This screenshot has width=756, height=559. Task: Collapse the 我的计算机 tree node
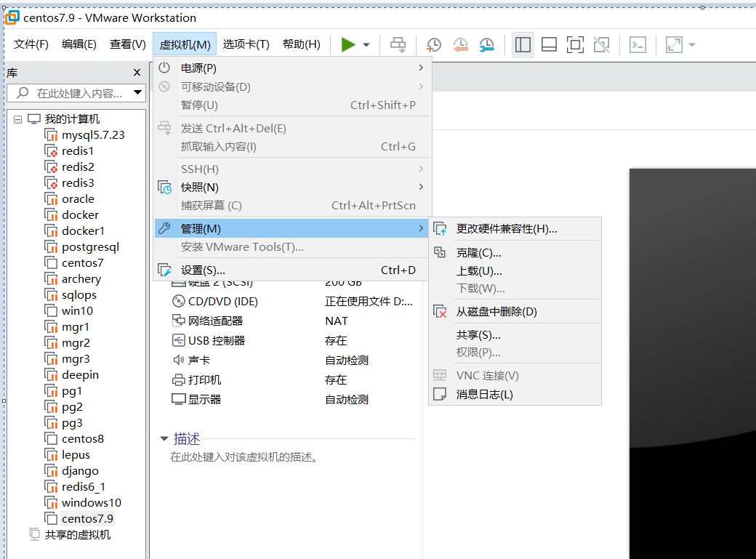[x=18, y=119]
